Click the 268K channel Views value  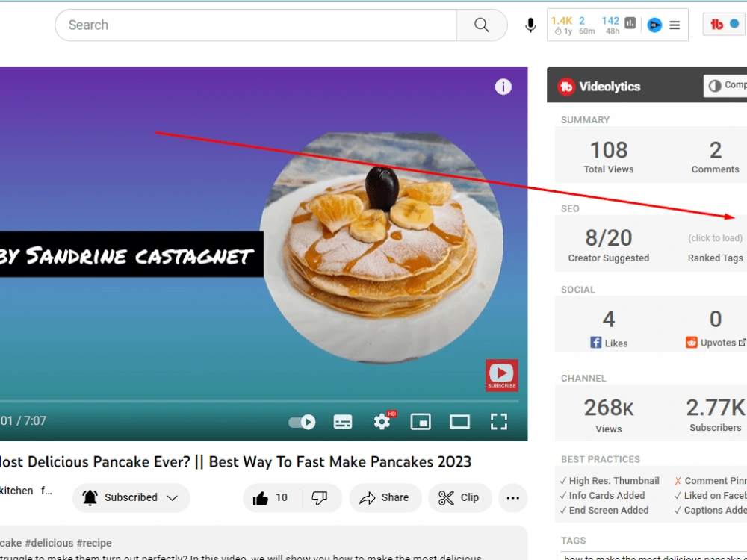(609, 408)
